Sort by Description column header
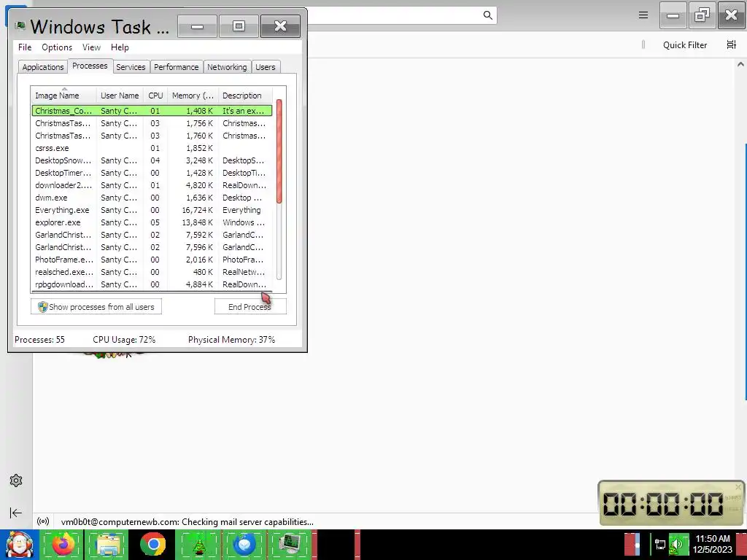The width and height of the screenshot is (747, 560). click(x=245, y=96)
